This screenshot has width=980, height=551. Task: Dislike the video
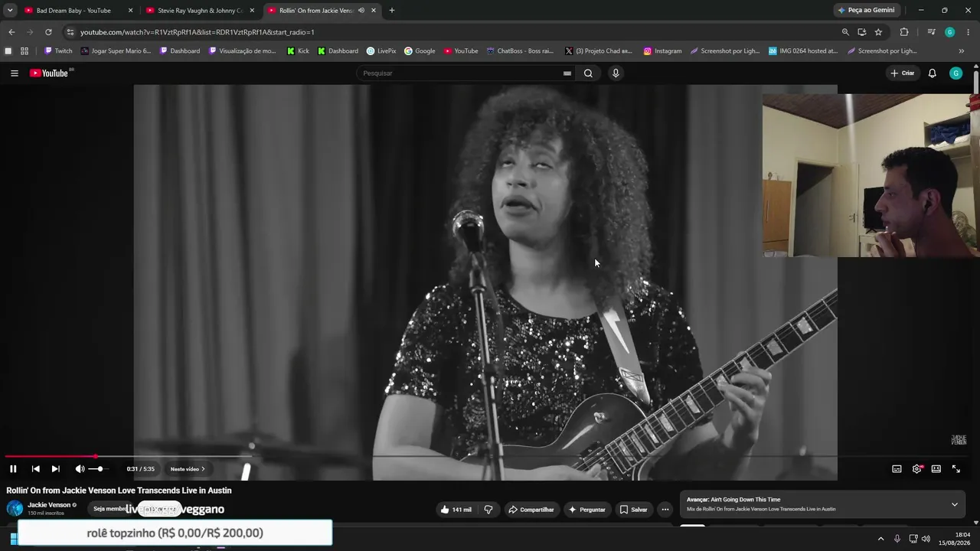pos(488,510)
